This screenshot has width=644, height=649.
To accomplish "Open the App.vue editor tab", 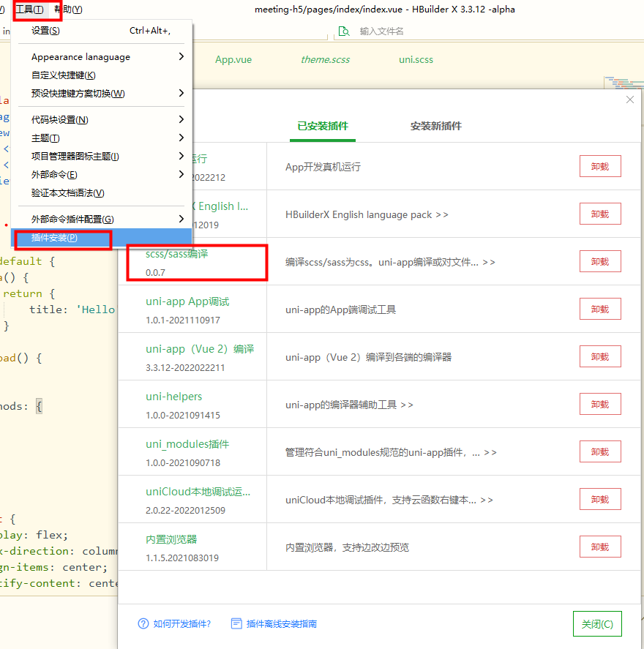I will pos(233,59).
